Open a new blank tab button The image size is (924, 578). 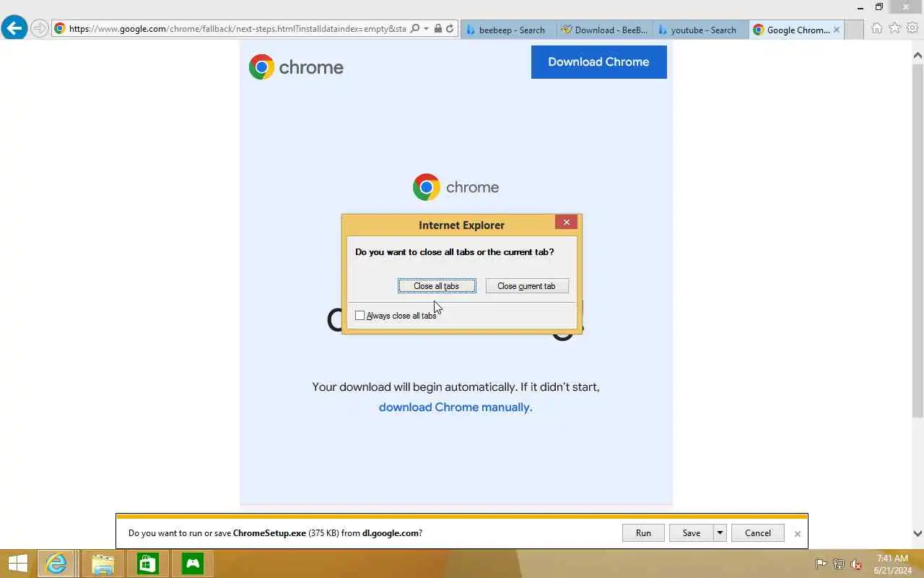point(854,30)
